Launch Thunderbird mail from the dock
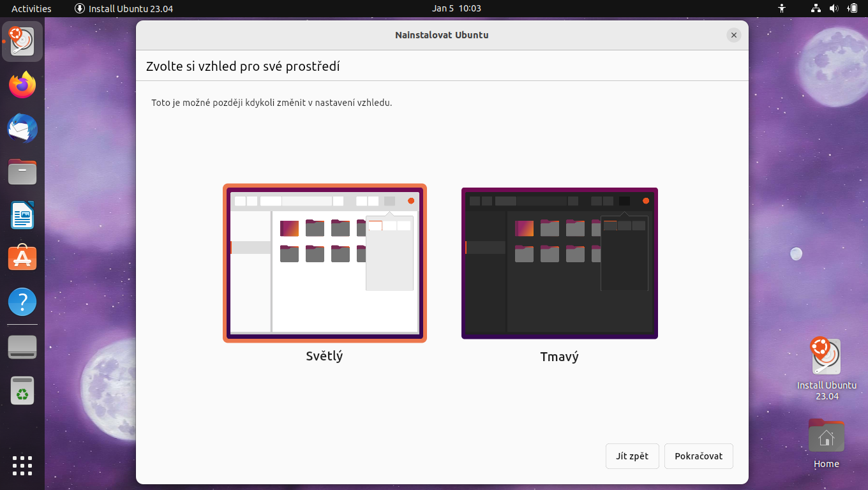This screenshot has height=490, width=868. [x=22, y=128]
